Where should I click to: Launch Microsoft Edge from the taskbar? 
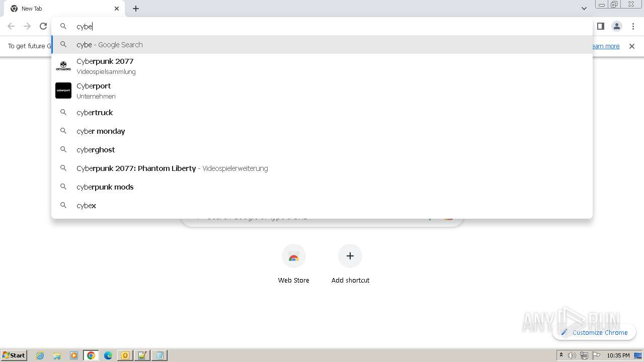click(x=108, y=355)
